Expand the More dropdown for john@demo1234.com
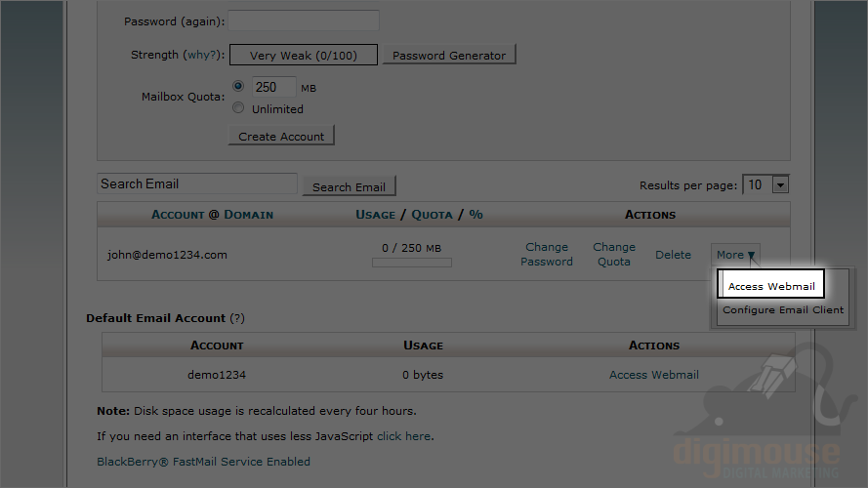The height and width of the screenshot is (488, 868). (735, 255)
